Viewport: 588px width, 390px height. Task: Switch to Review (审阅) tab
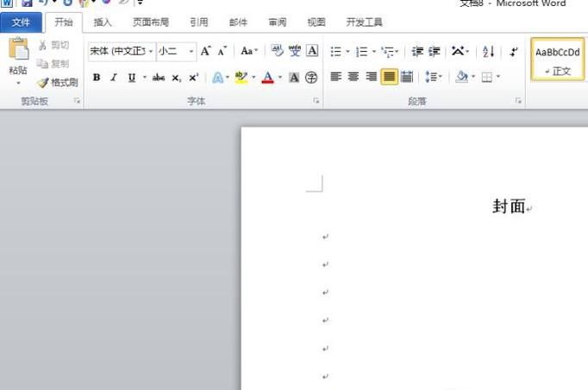(278, 22)
